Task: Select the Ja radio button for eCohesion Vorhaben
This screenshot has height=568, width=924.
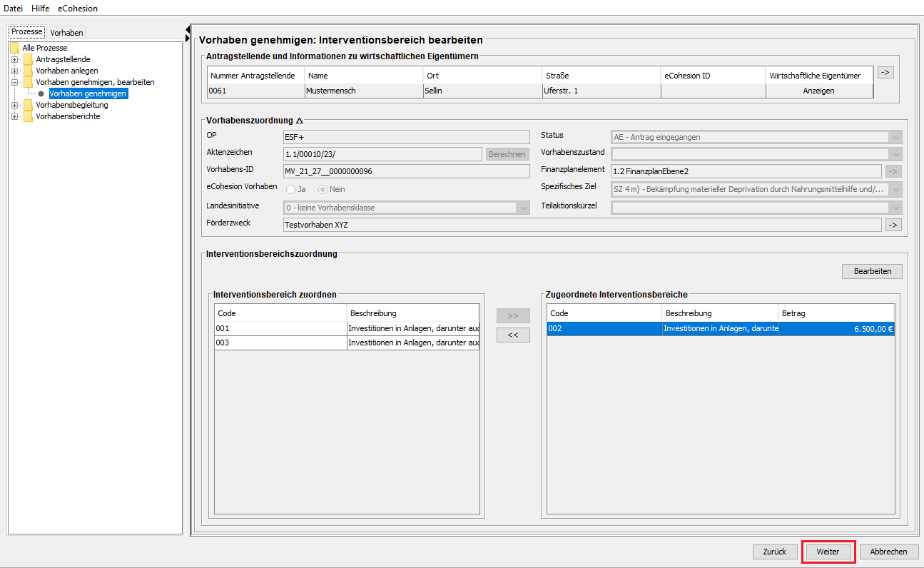Action: (x=291, y=189)
